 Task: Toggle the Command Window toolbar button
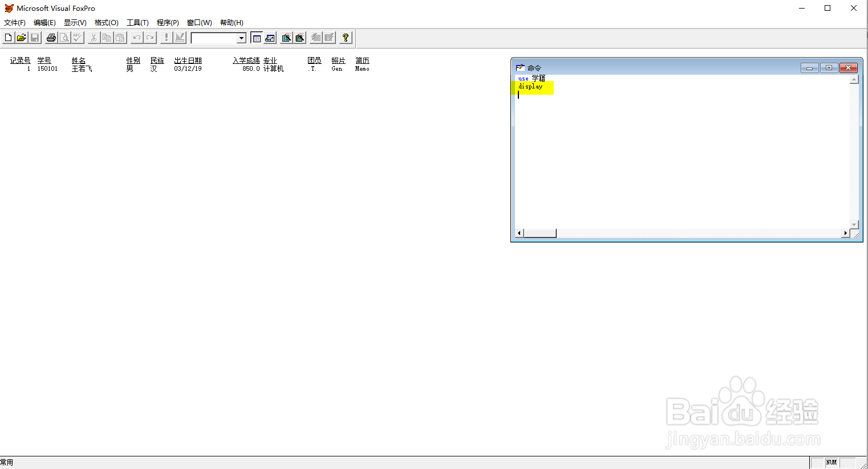257,38
